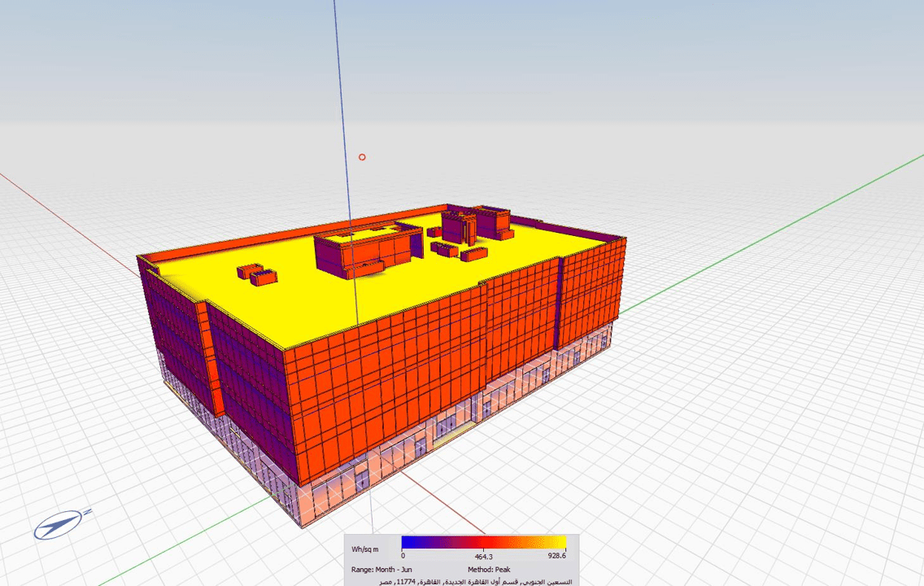Click the '928.6' maximum legend value

pyautogui.click(x=556, y=556)
